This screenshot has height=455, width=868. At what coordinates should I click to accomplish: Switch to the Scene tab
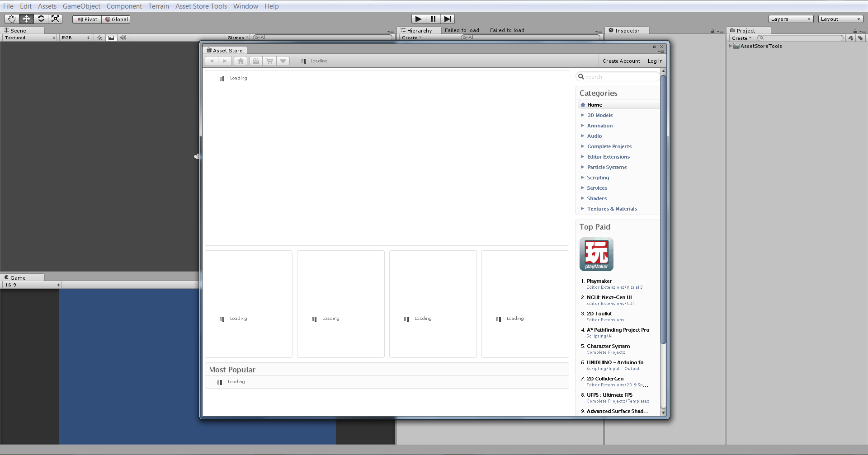pos(23,31)
